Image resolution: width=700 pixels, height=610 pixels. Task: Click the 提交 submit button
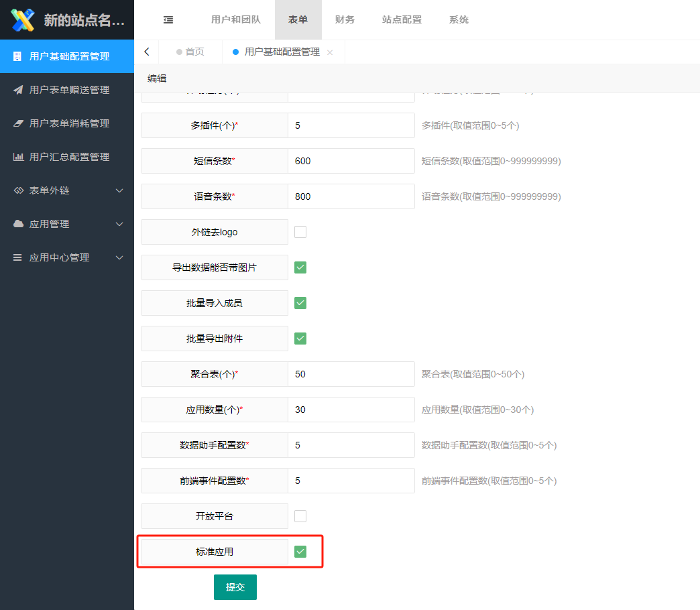(x=235, y=587)
